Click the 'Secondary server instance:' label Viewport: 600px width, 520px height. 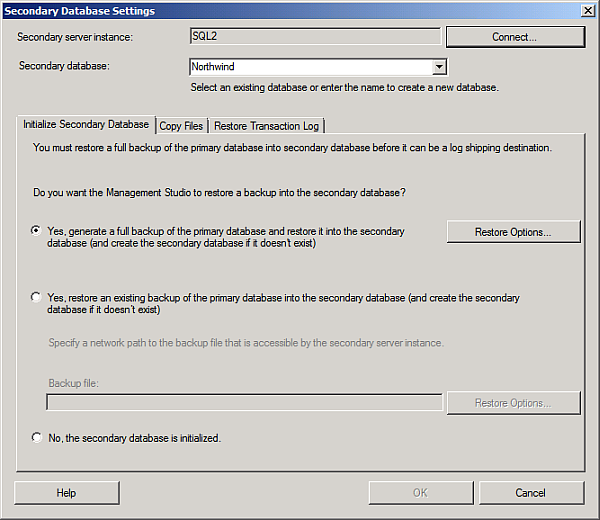click(x=76, y=37)
